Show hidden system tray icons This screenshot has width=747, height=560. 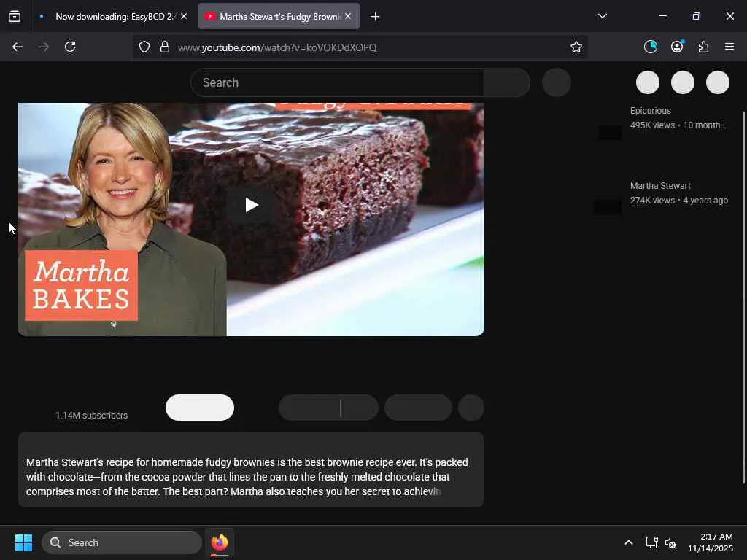coord(628,542)
